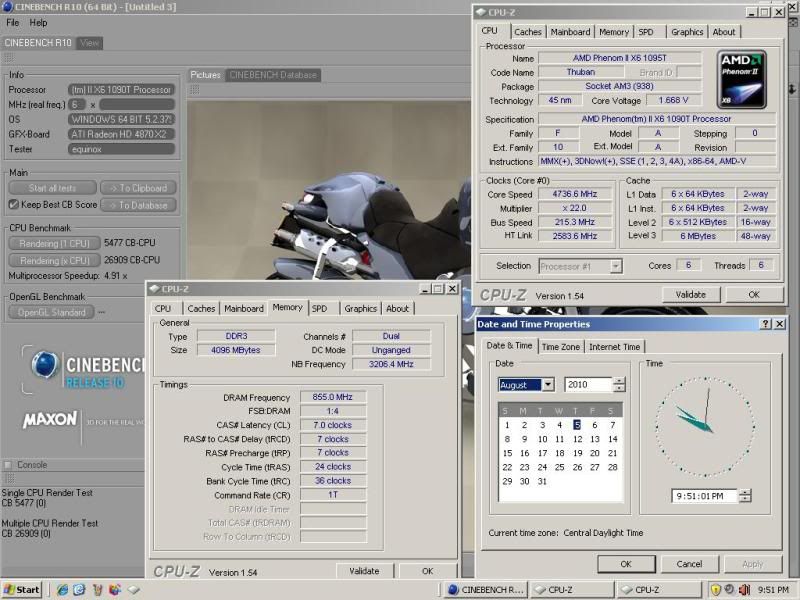Open the Help menu in Cinebench
This screenshot has height=600, width=800.
tap(38, 22)
